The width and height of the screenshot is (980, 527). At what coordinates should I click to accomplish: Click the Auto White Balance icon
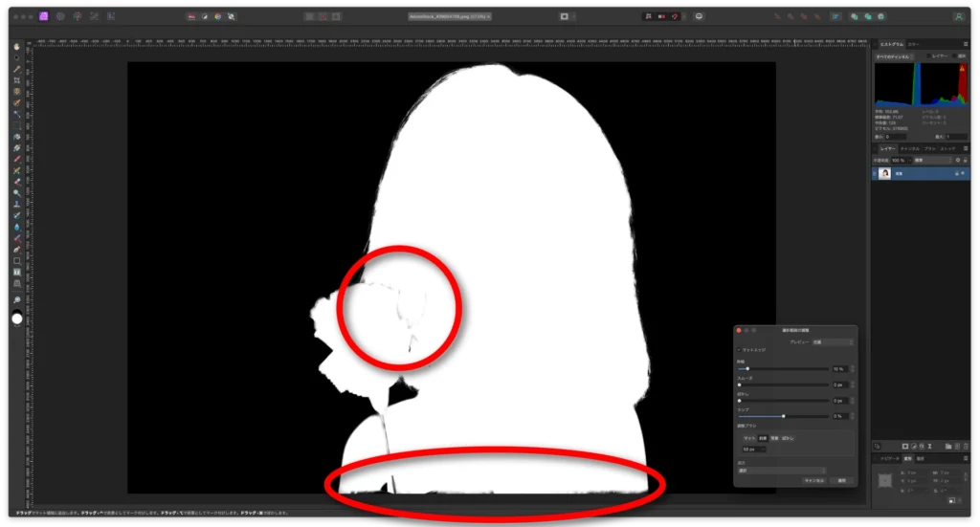click(230, 16)
